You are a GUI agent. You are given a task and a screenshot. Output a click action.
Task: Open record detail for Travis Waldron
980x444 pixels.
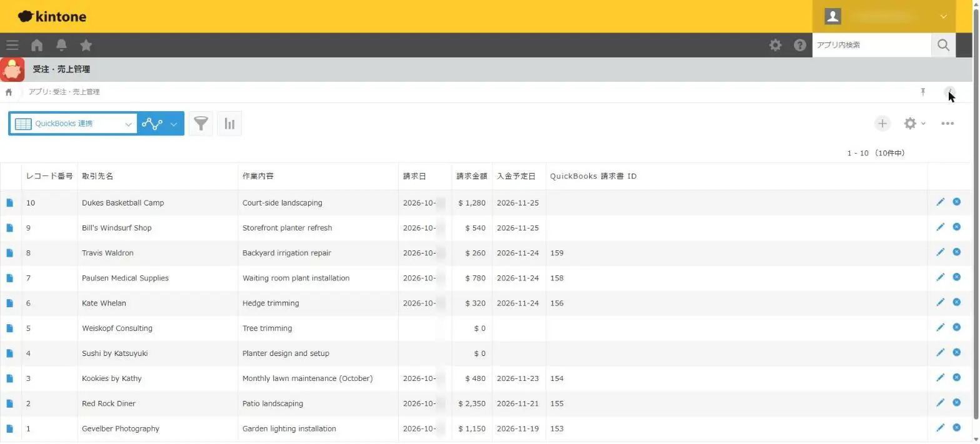click(9, 253)
